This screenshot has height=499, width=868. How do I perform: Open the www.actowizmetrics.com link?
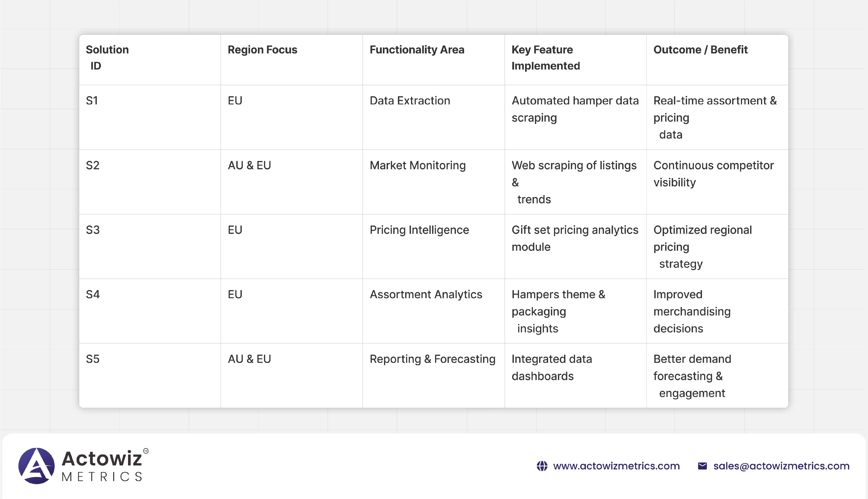click(616, 466)
